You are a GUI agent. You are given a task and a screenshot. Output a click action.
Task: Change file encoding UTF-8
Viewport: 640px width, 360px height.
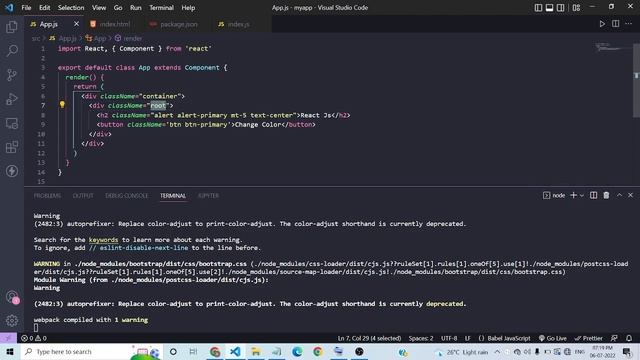coord(449,338)
